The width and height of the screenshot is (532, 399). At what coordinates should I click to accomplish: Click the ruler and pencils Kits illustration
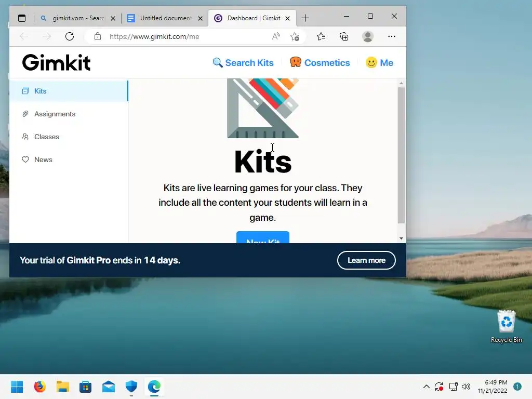point(263,108)
